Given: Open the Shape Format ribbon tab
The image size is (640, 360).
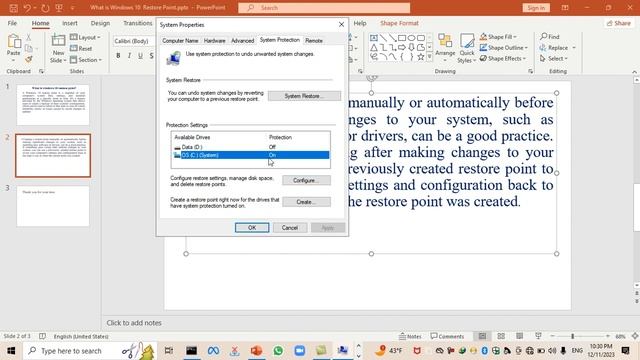Looking at the screenshot, I should 399,23.
